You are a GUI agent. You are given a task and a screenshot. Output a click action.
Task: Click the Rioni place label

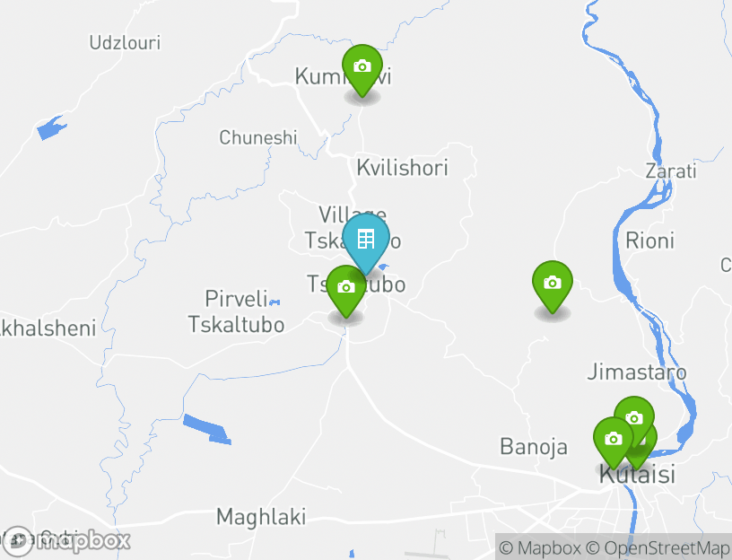coord(649,241)
